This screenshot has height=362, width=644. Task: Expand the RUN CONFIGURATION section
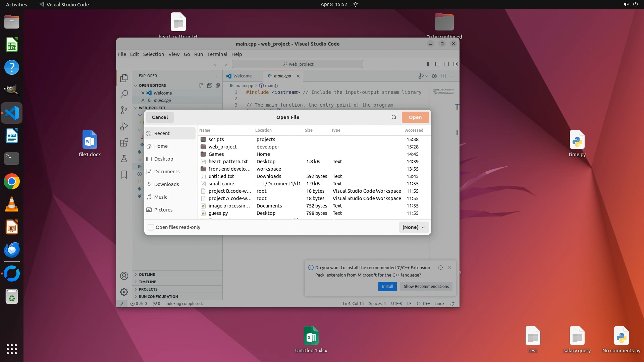coord(158,297)
